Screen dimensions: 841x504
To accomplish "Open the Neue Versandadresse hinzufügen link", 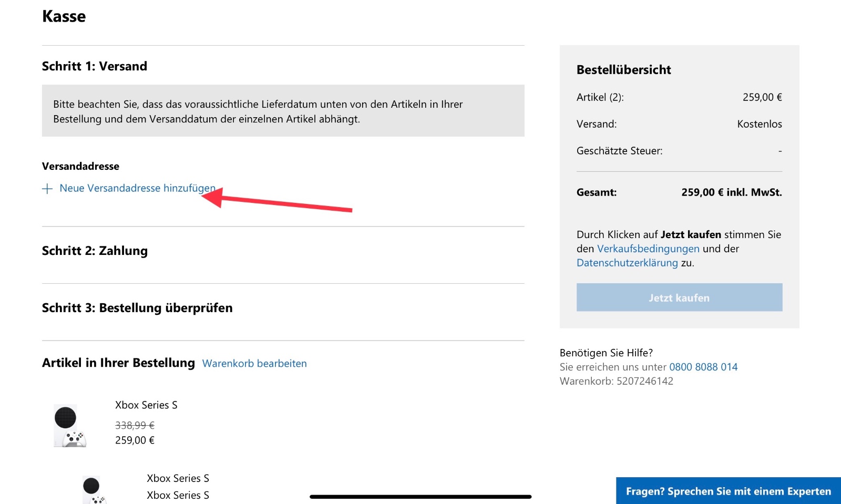I will [x=137, y=188].
